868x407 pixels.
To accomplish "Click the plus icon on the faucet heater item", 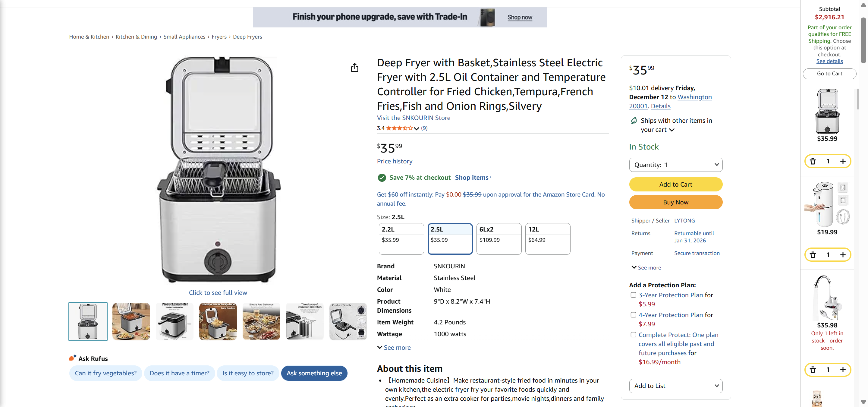I will (844, 370).
